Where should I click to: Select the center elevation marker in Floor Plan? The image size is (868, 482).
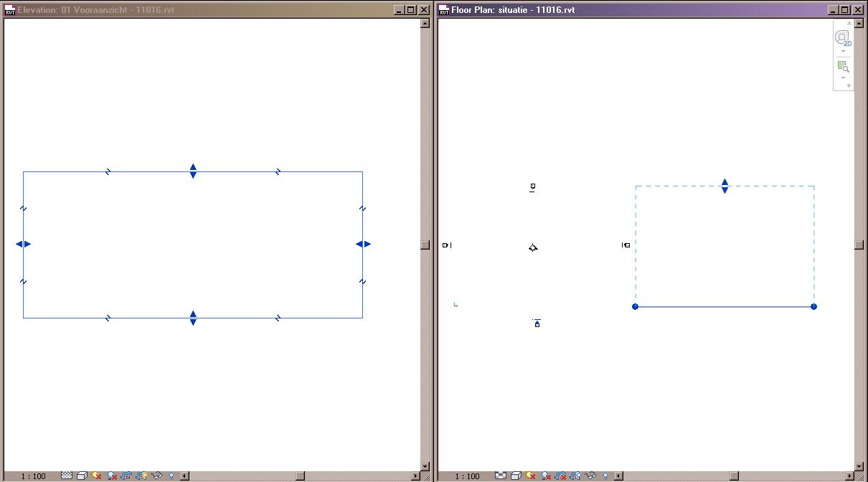[533, 248]
